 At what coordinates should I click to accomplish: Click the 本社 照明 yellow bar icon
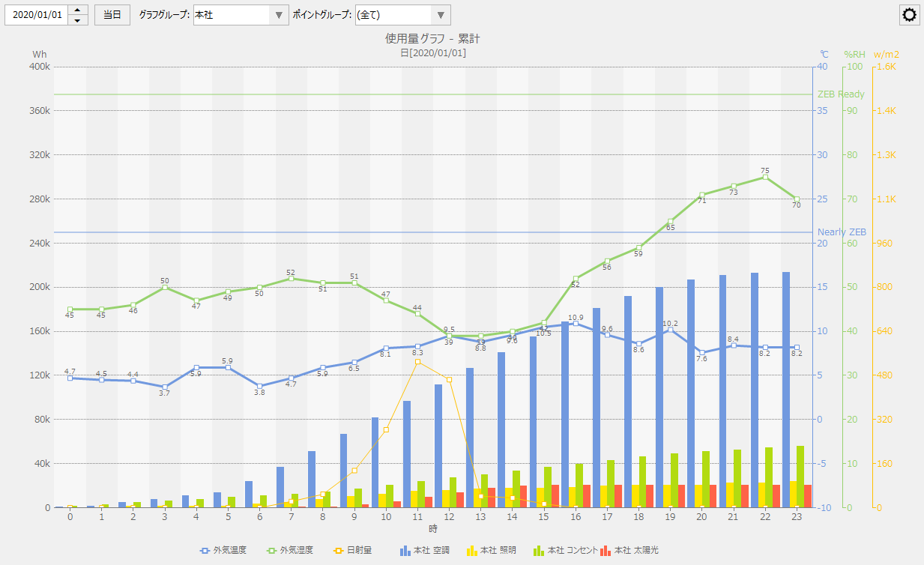click(471, 551)
